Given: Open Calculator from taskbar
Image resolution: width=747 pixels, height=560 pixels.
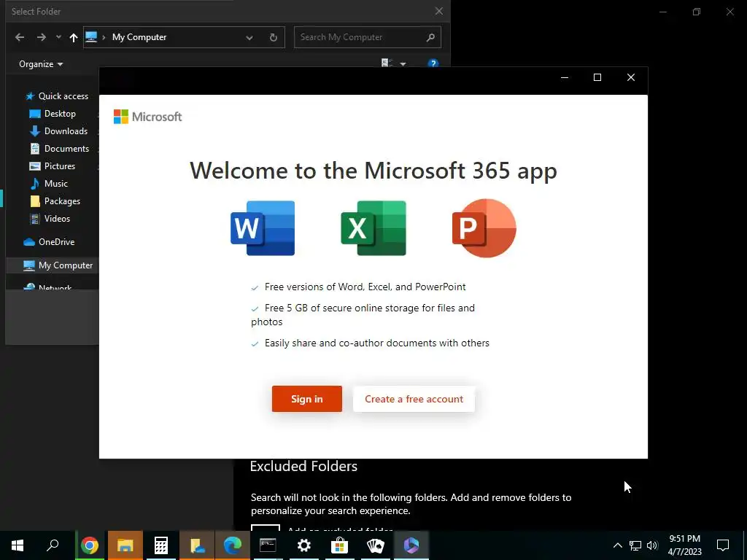Looking at the screenshot, I should tap(161, 545).
